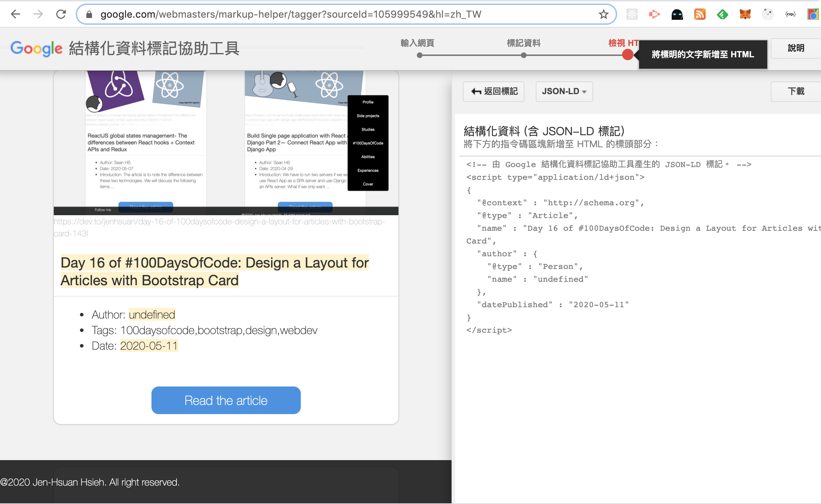821x504 pixels.
Task: Click the red 檢視 HTML progress dot
Action: [x=627, y=55]
